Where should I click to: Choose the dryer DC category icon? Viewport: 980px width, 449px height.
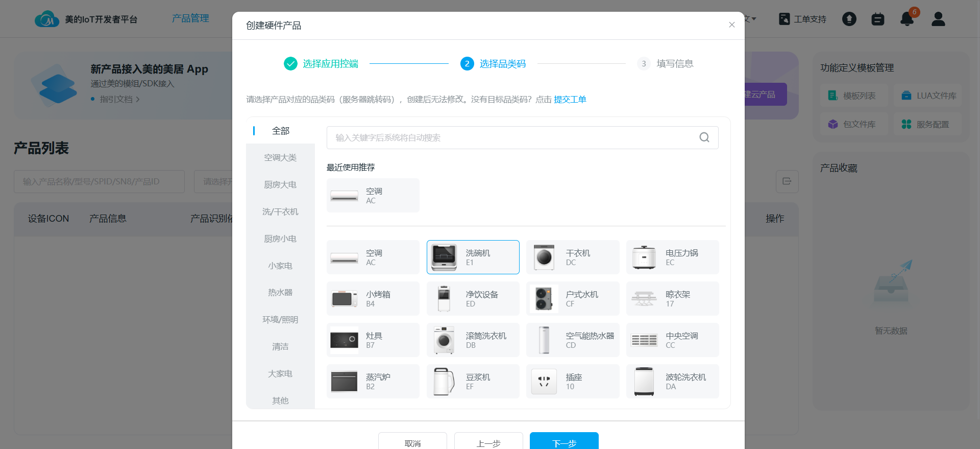tap(544, 257)
